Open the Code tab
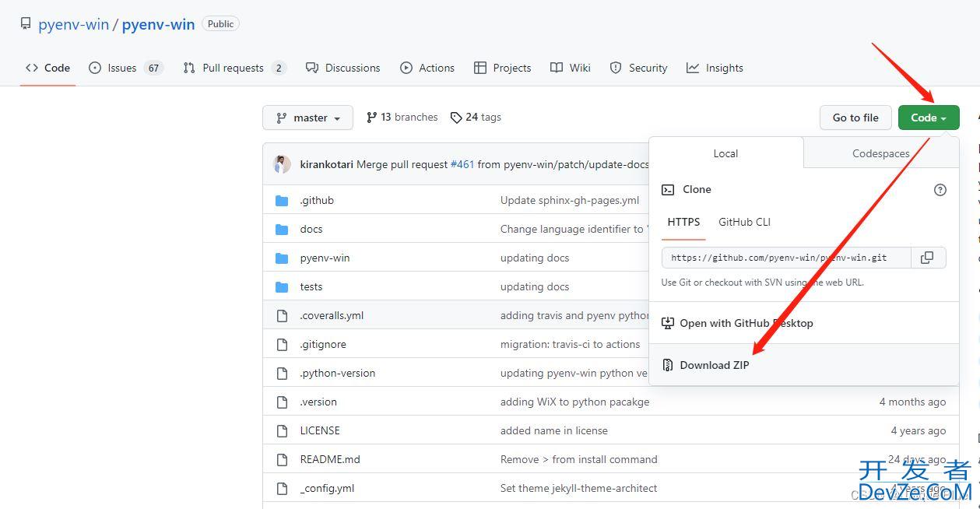Screen dimensions: 980x509 pos(48,68)
